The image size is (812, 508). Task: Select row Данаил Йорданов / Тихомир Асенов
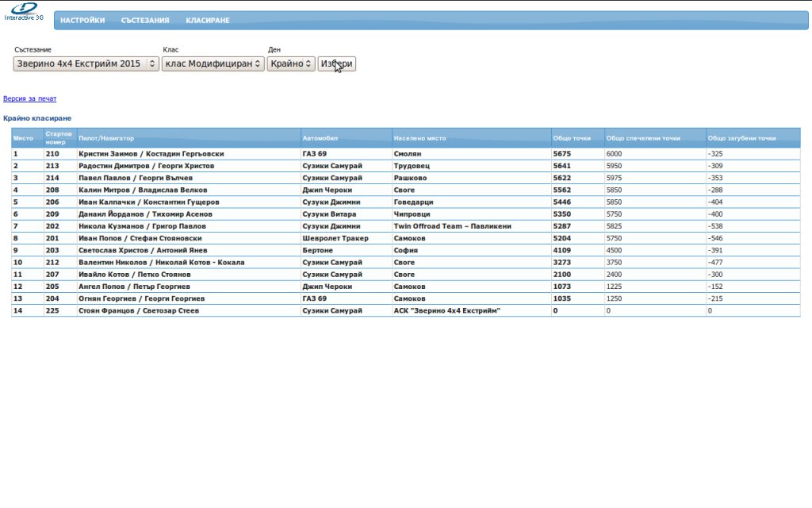pyautogui.click(x=405, y=214)
